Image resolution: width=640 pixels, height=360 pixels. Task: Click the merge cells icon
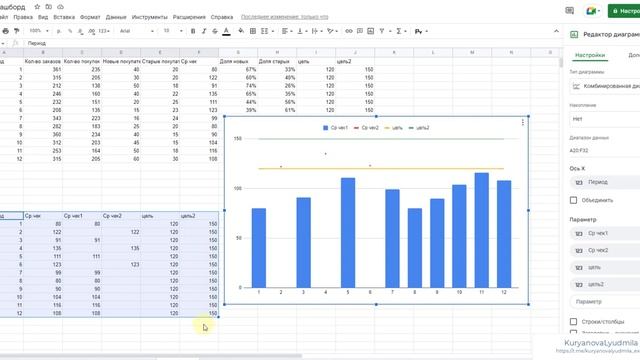(x=264, y=31)
